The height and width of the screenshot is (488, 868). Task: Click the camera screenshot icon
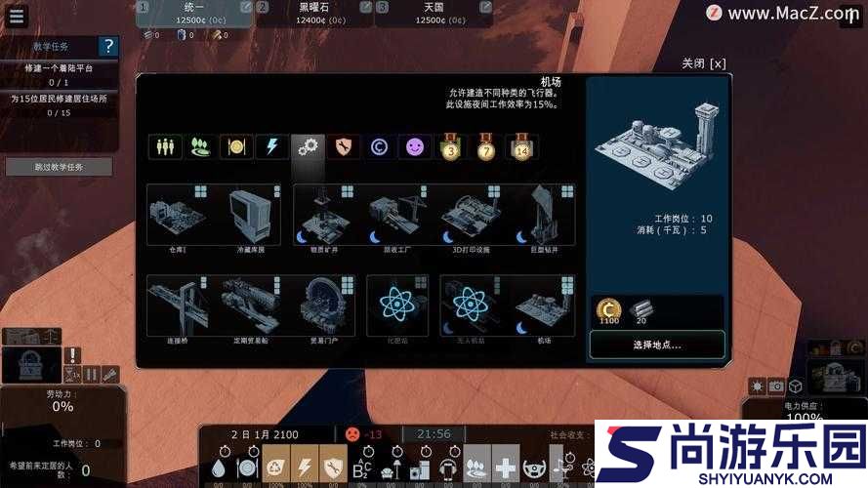(x=776, y=386)
